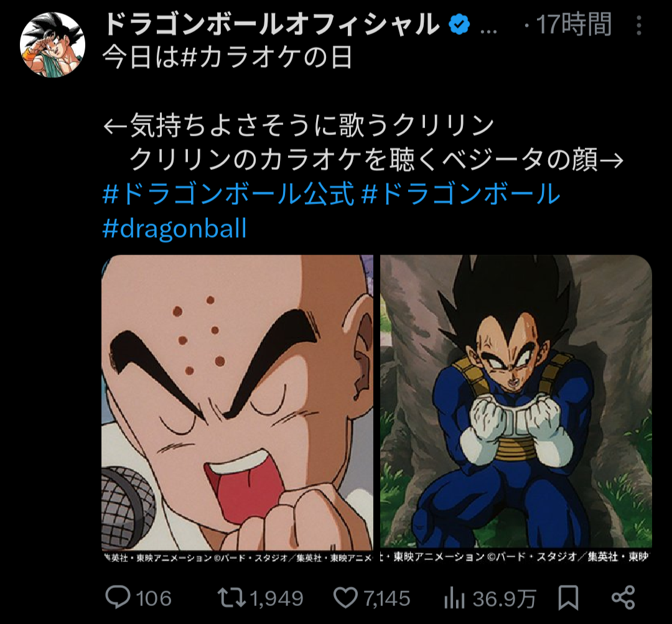Click the blue verified badge
Image resolution: width=672 pixels, height=624 pixels.
tap(460, 26)
